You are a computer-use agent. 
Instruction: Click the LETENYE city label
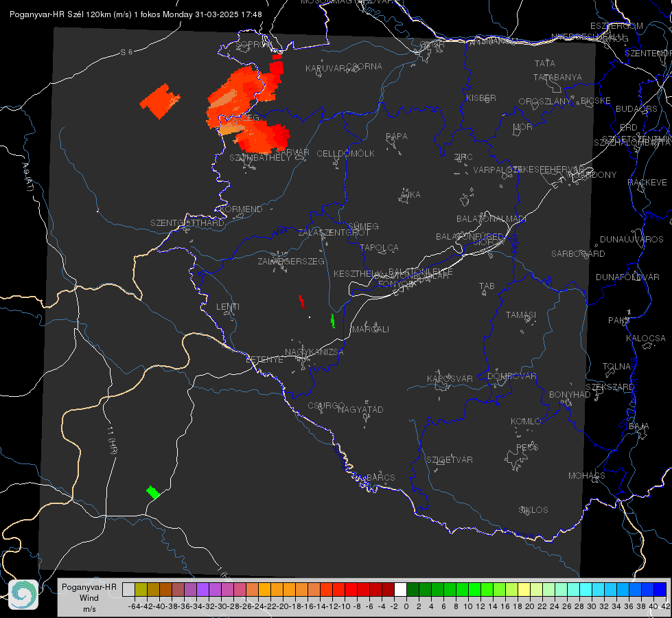(264, 360)
